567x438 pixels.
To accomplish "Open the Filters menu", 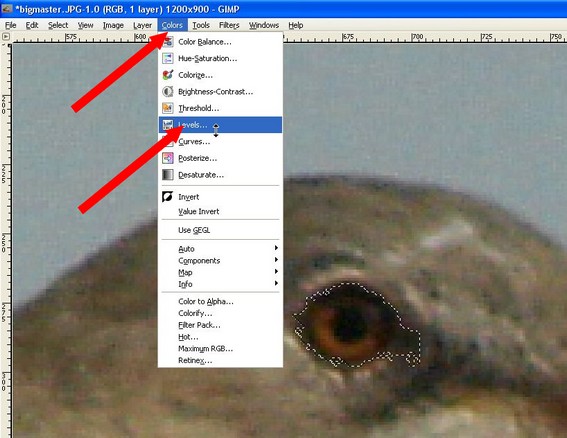I will click(229, 25).
